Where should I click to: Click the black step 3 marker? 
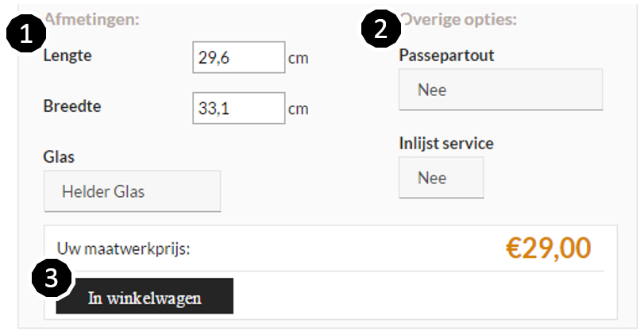coord(52,278)
